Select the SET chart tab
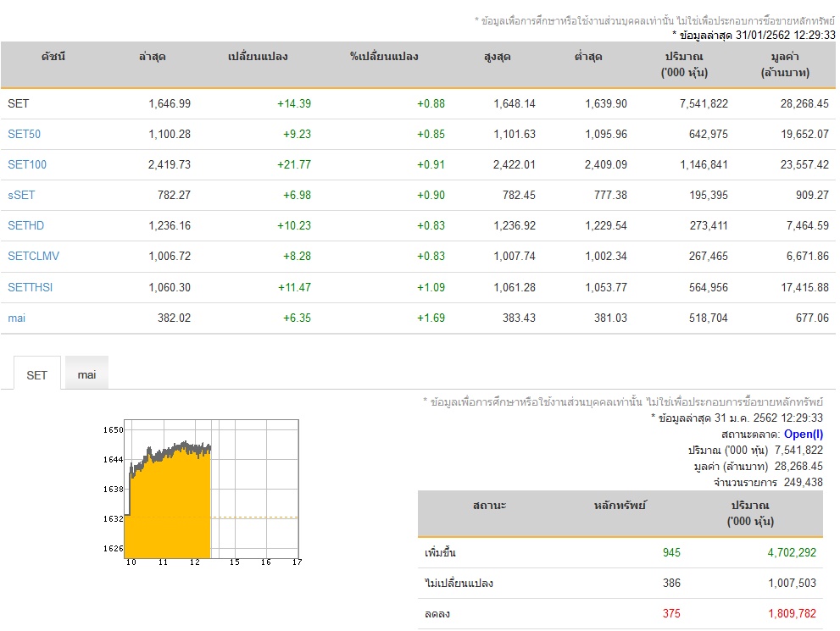Screen dimensions: 840x631 point(37,374)
